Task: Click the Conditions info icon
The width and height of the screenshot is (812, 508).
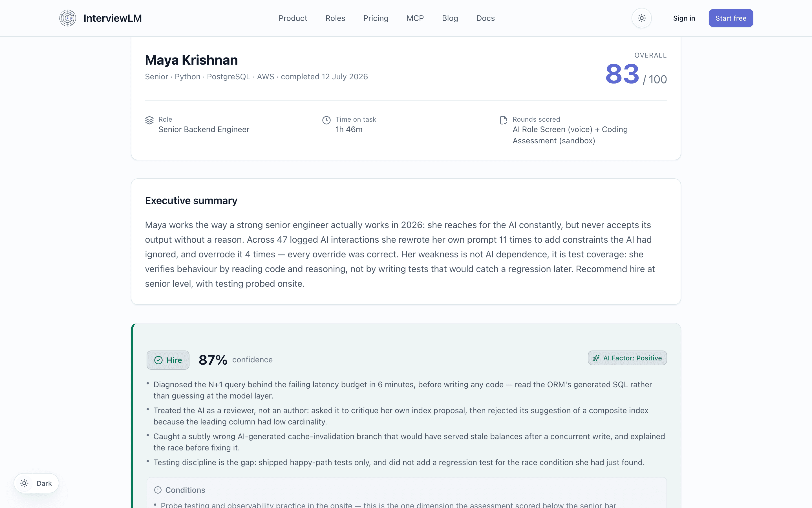Action: 158,490
